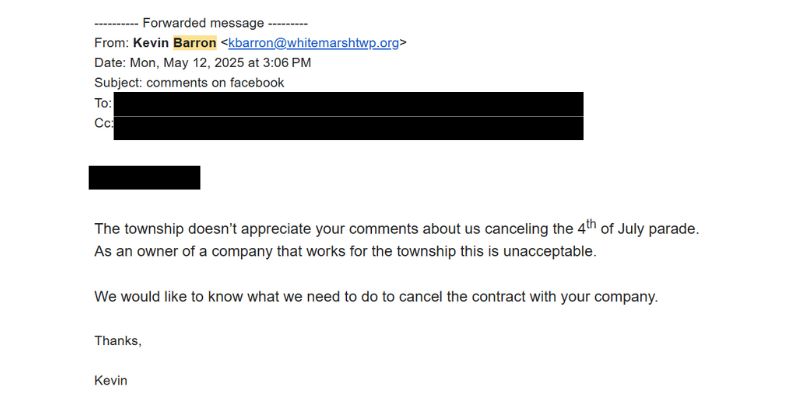Image resolution: width=800 pixels, height=400 pixels.
Task: Click the Thanks, closing line
Action: (118, 341)
